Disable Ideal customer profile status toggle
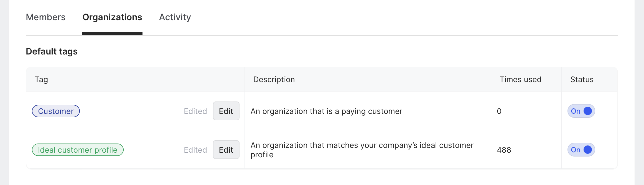The image size is (644, 185). click(581, 150)
